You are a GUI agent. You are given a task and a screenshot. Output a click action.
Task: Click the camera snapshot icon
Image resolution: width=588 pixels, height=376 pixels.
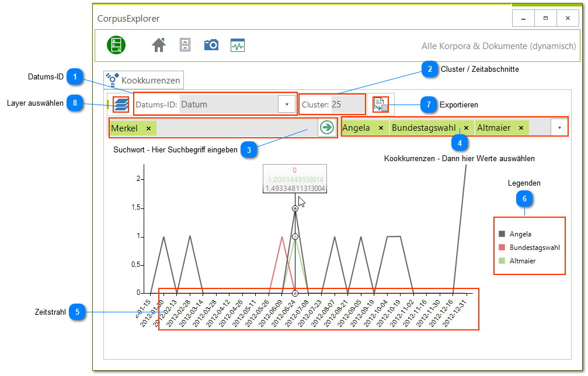211,45
